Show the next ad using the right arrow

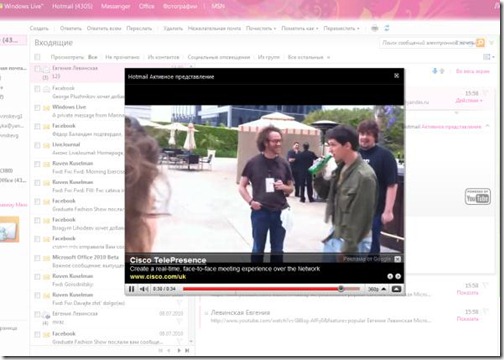click(398, 276)
